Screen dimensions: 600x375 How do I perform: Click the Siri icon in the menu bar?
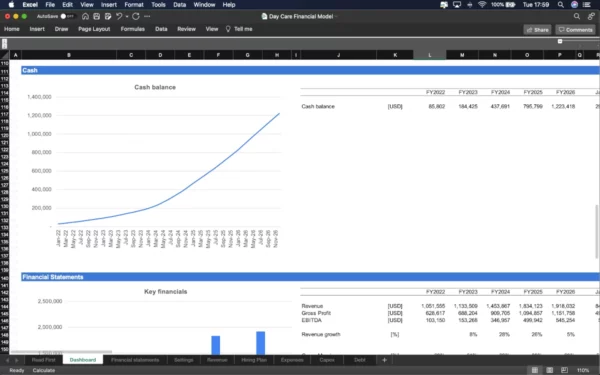click(574, 5)
